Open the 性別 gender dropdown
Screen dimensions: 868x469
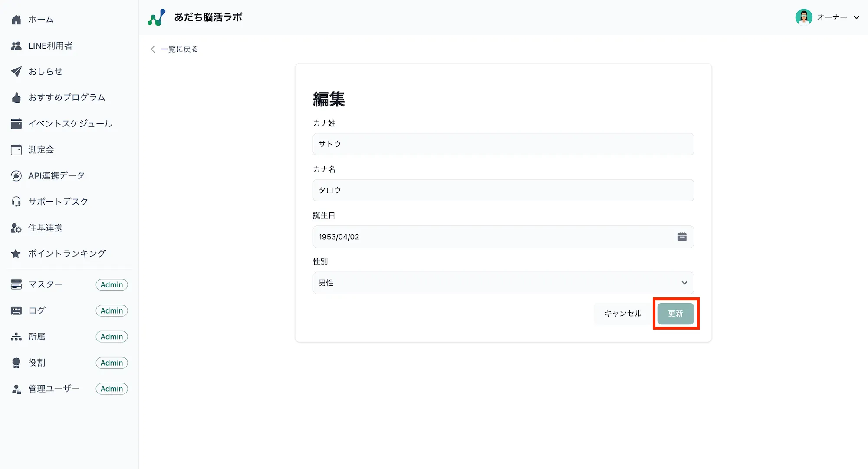(503, 283)
